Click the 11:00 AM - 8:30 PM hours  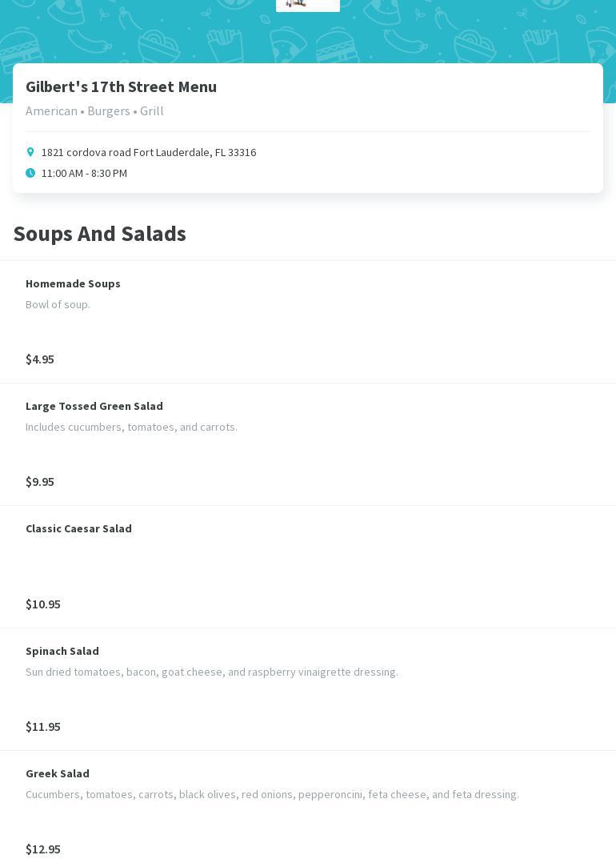pyautogui.click(x=84, y=173)
